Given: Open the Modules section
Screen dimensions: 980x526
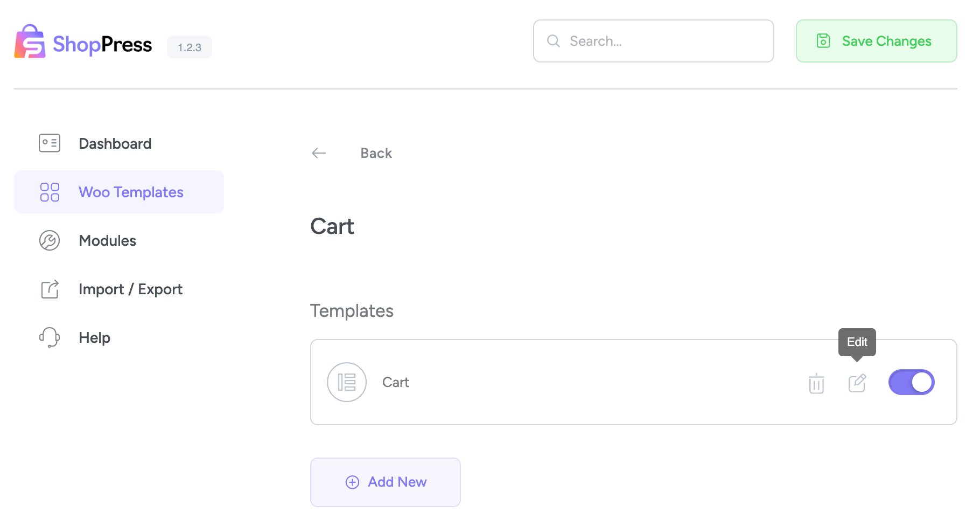Looking at the screenshot, I should (x=107, y=240).
